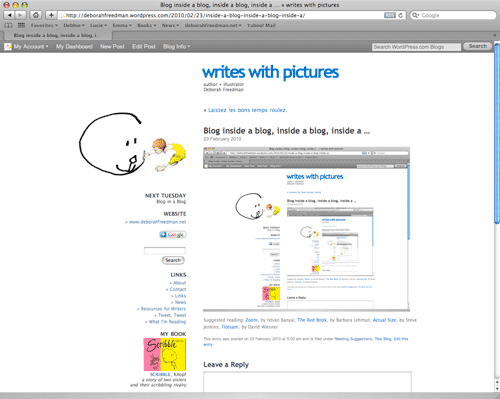Open the Yahoo! Mail bookmark

261,25
